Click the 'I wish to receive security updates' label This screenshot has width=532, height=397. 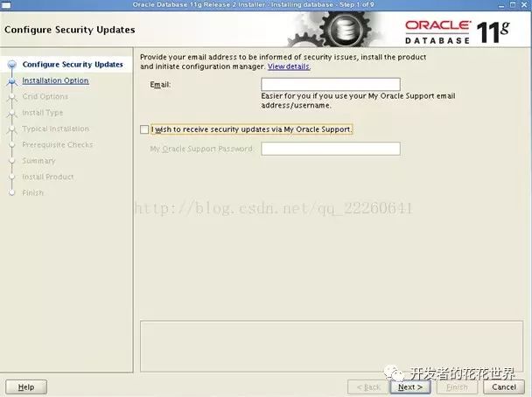[251, 129]
